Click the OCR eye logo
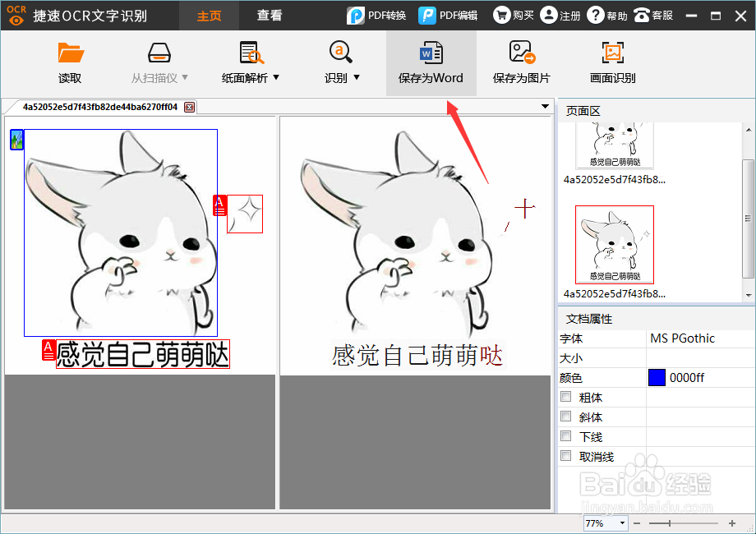 coord(16,16)
